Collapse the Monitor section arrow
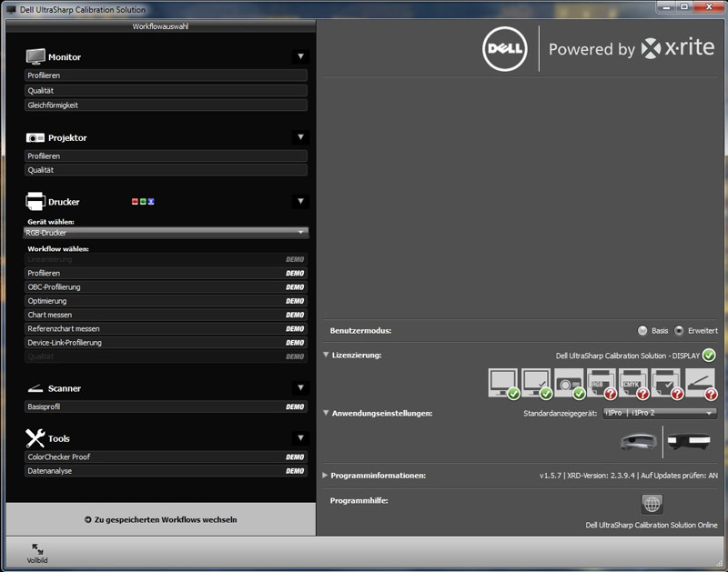 click(x=300, y=56)
